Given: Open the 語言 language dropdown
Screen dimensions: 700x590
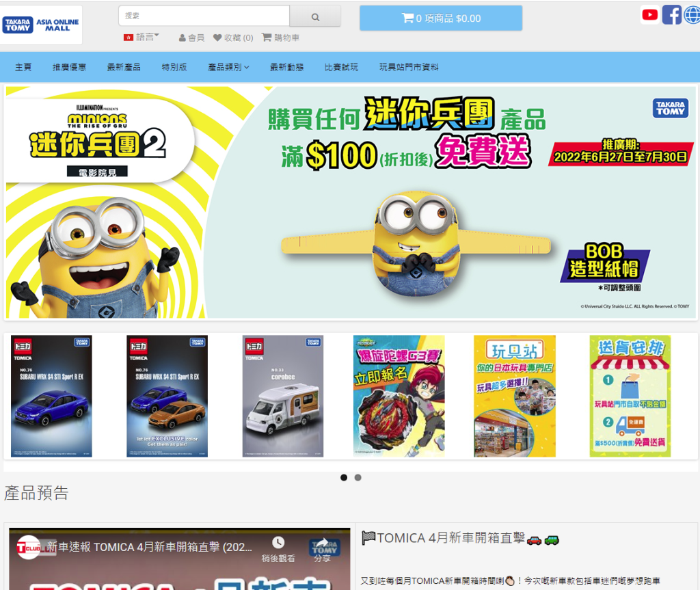Looking at the screenshot, I should tap(141, 38).
